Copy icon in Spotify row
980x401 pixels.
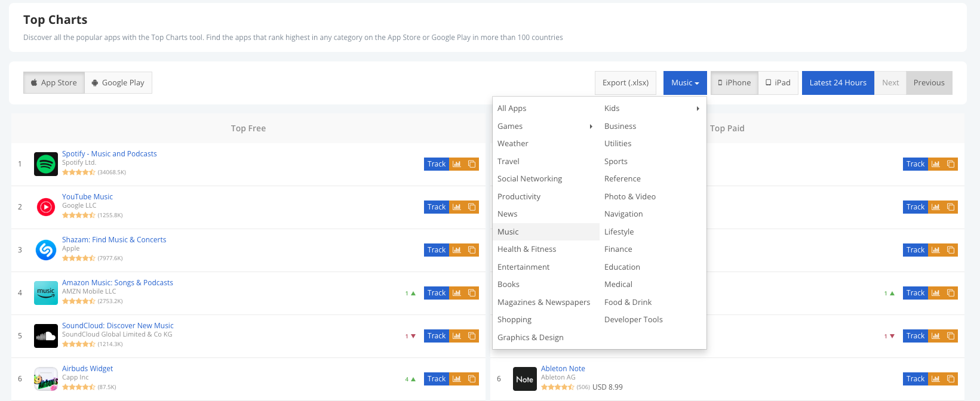[472, 164]
